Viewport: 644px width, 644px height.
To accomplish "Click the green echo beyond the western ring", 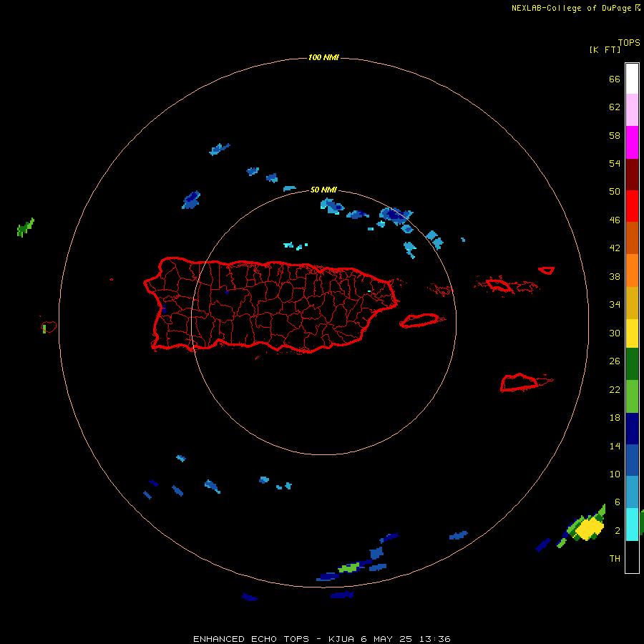I will coord(26,227).
